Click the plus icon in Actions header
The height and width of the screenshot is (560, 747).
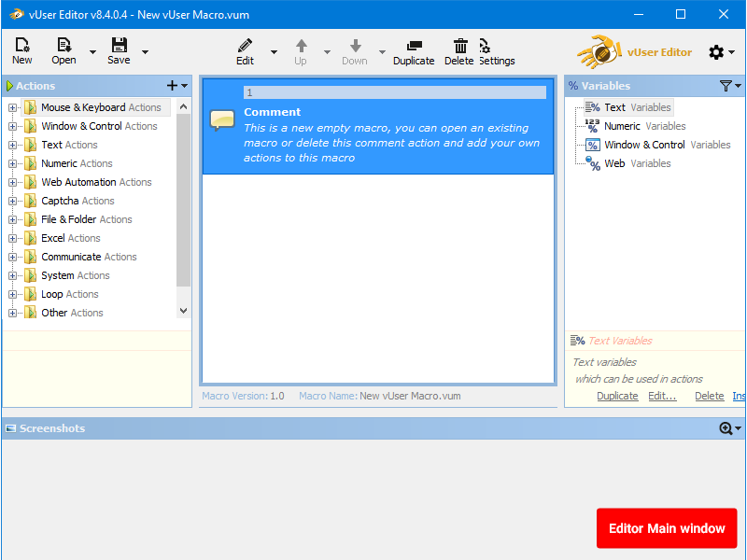(x=172, y=86)
